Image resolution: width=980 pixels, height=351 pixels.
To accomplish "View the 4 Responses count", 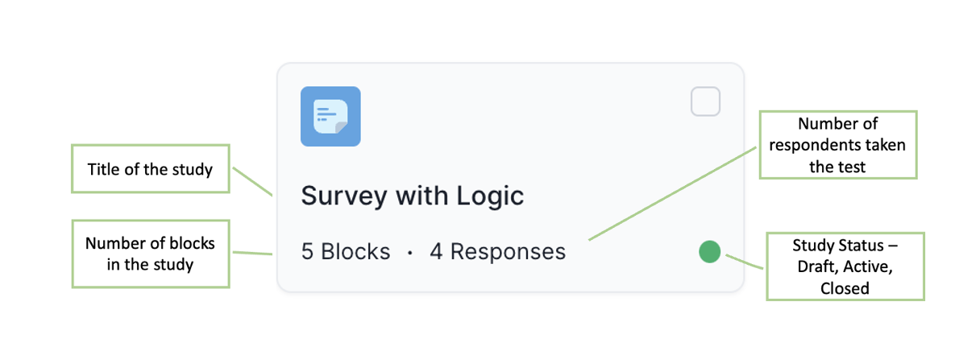I will click(497, 252).
